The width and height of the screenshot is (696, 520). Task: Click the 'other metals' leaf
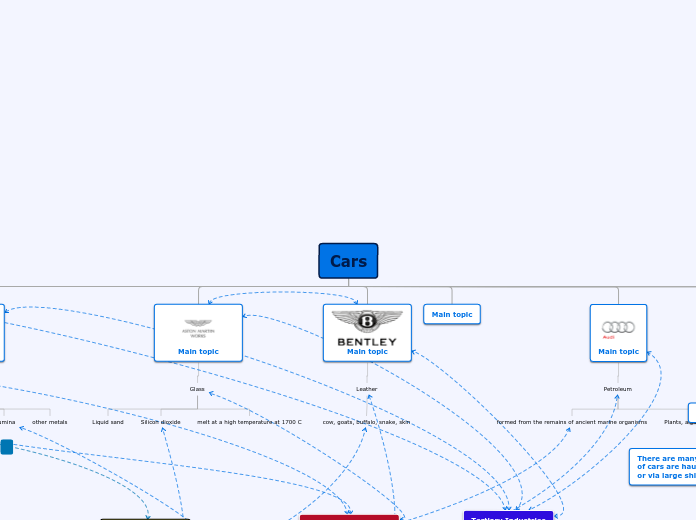point(50,422)
